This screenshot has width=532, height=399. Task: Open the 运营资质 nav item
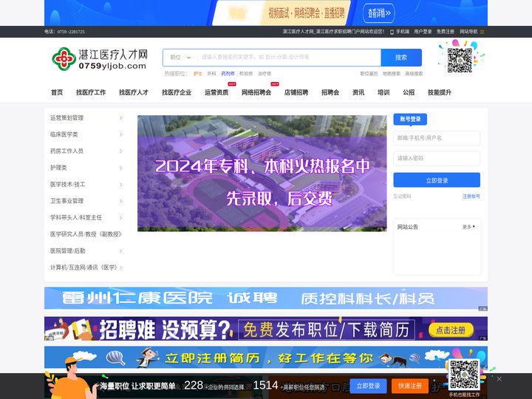[x=216, y=92]
